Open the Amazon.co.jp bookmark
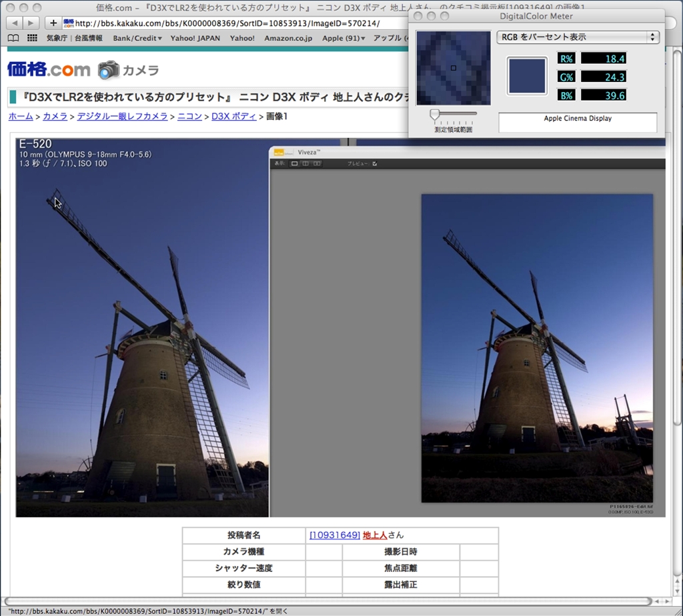 pyautogui.click(x=288, y=38)
